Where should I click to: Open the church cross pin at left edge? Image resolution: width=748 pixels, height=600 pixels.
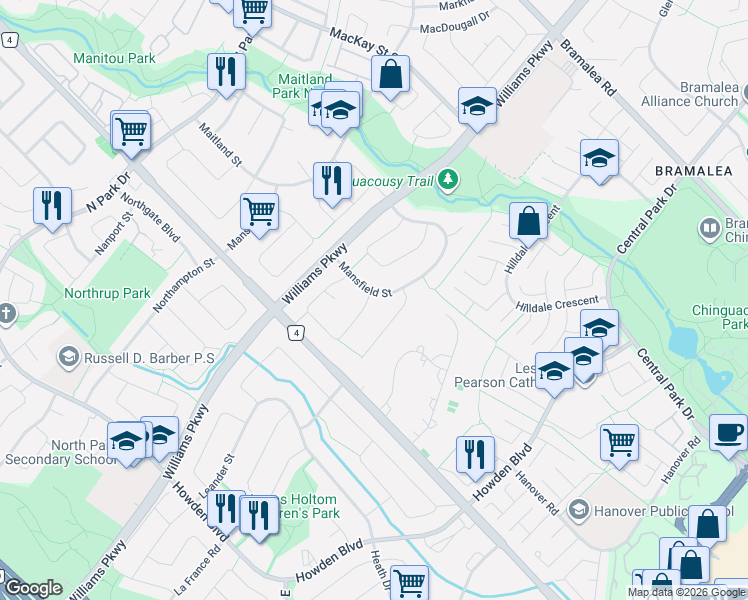coord(7,314)
